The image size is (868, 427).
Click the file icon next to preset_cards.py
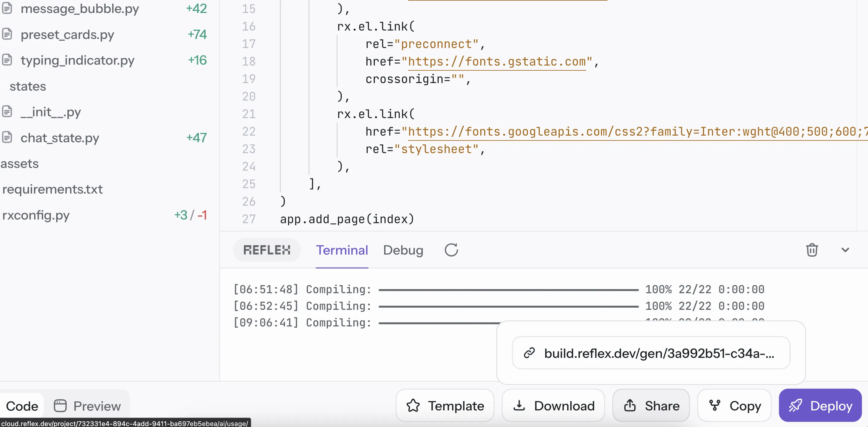pos(7,34)
